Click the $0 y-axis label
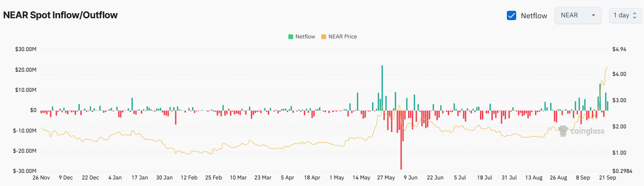The height and width of the screenshot is (186, 644). [33, 110]
